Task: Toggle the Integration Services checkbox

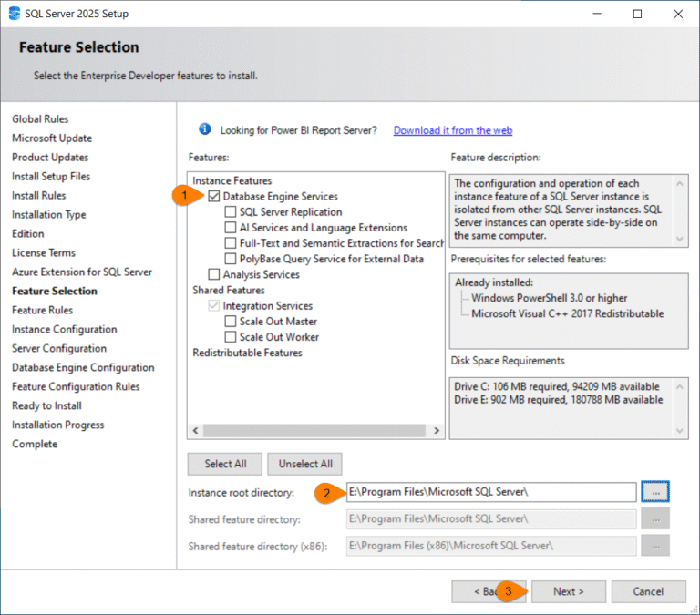Action: 214,305
